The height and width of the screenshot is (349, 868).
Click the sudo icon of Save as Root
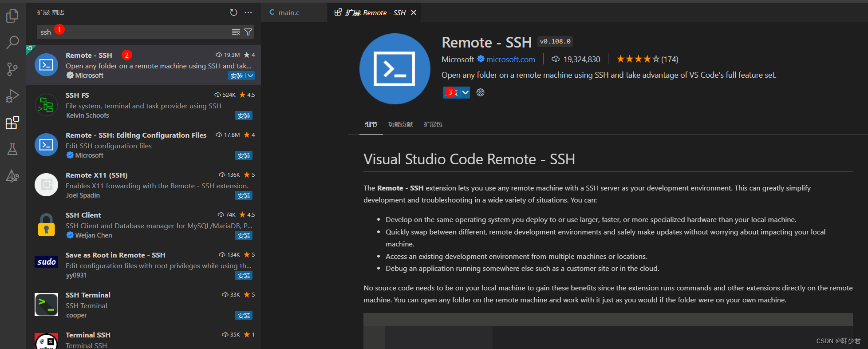46,262
